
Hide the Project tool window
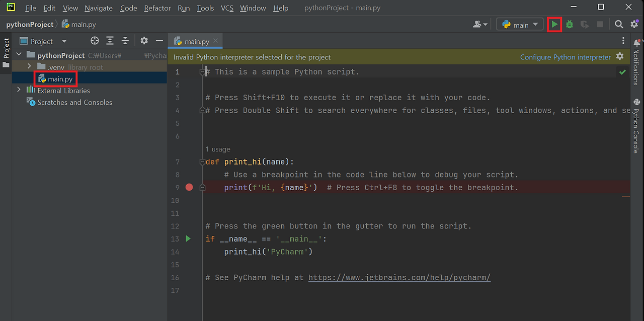[x=159, y=41]
